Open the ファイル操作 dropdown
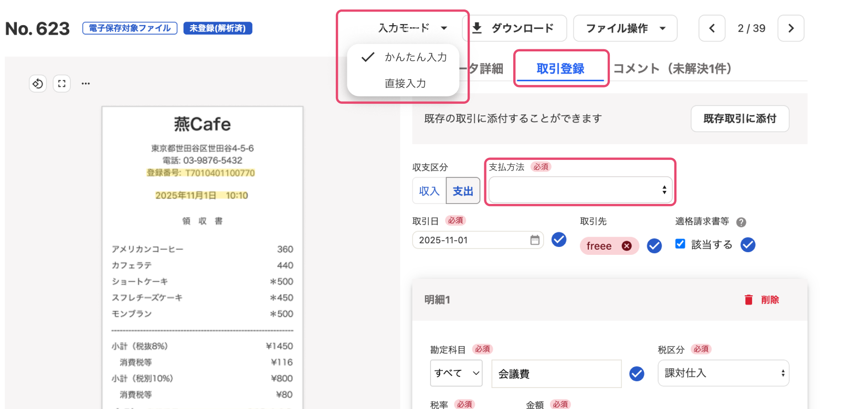Image resolution: width=868 pixels, height=409 pixels. 626,28
